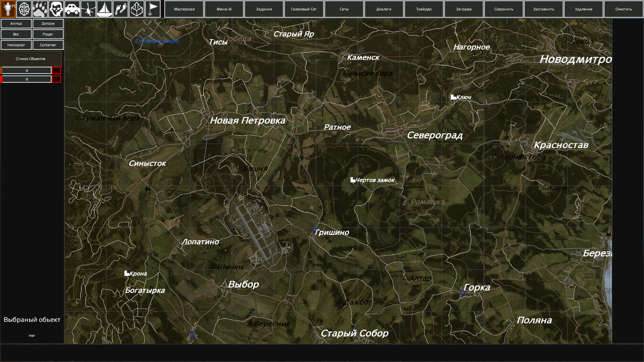Expand the Список Обьектов panel
Screen dimensions: 644x362
pyautogui.click(x=31, y=59)
